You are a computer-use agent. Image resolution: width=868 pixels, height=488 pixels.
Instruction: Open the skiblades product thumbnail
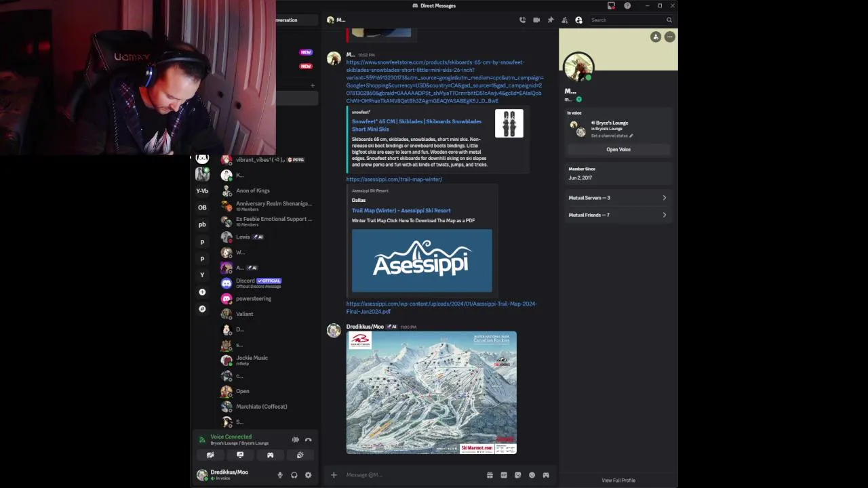point(509,123)
